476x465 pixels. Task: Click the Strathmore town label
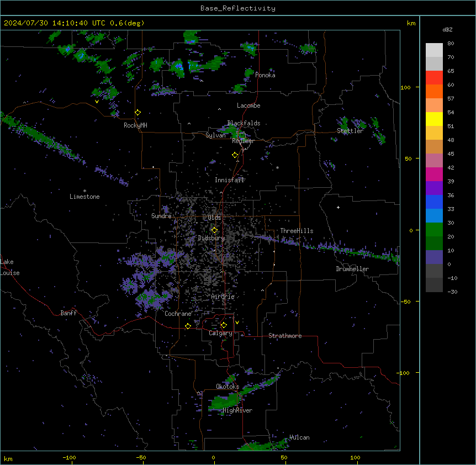coord(285,336)
